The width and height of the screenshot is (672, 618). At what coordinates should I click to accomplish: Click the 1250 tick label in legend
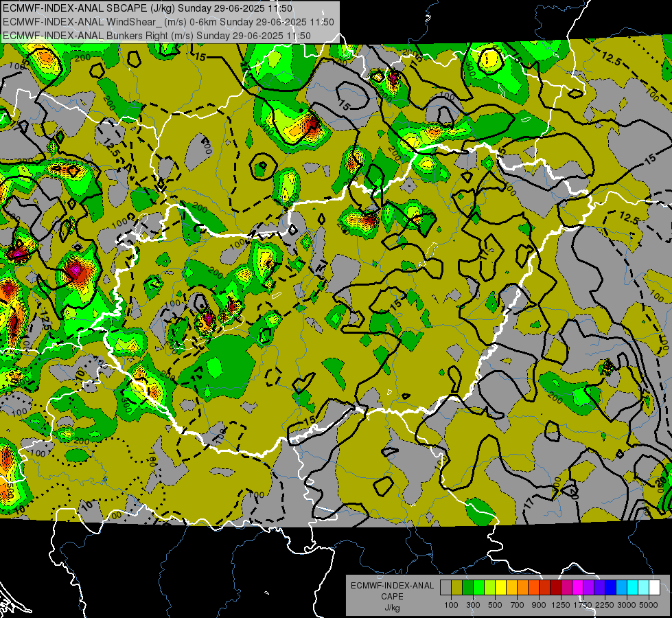click(x=561, y=605)
